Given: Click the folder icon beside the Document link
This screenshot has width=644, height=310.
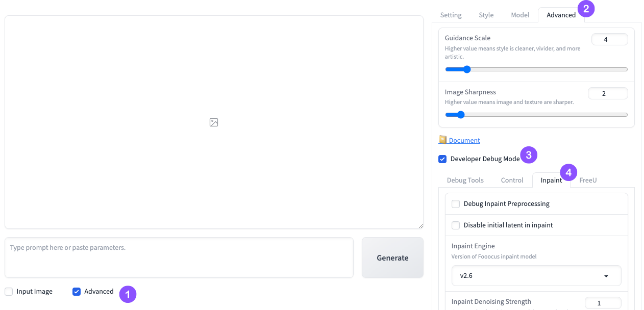Looking at the screenshot, I should (442, 140).
